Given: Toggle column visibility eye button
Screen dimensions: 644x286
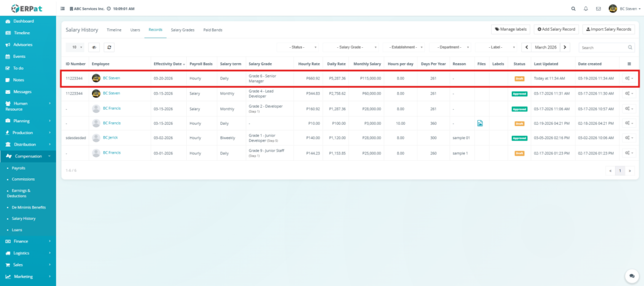Looking at the screenshot, I should coord(94,47).
